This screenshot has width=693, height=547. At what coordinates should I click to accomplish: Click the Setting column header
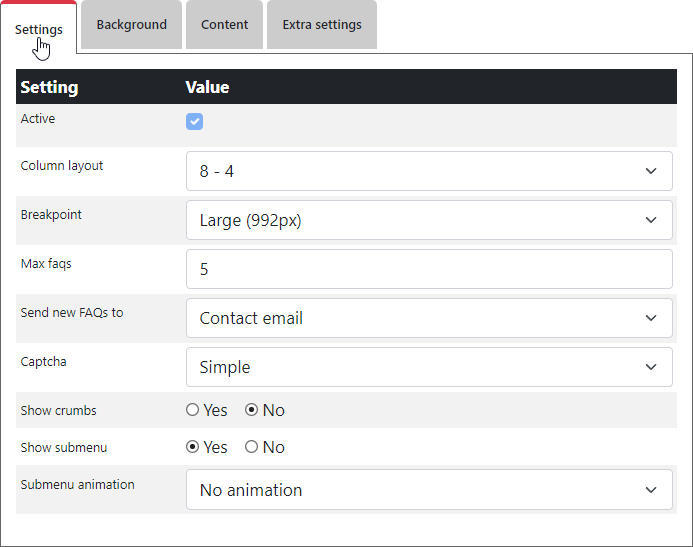tap(49, 87)
